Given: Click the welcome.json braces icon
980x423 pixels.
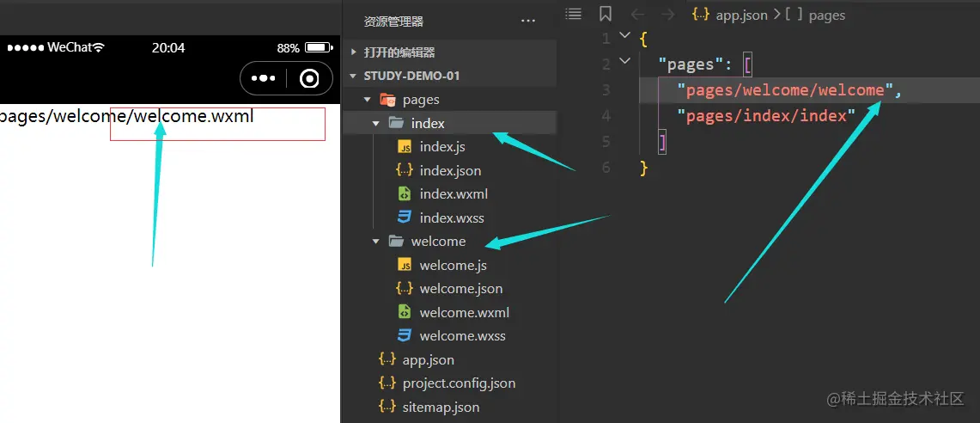Looking at the screenshot, I should 405,289.
